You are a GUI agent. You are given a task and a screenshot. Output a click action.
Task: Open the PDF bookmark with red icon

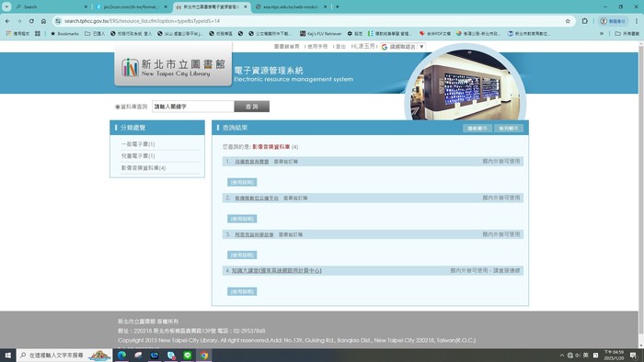point(435,34)
